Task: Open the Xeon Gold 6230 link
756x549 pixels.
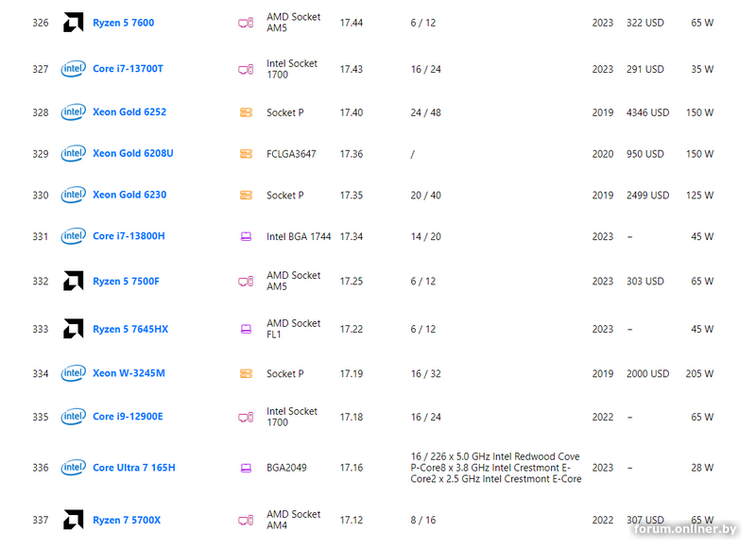Action: tap(129, 195)
